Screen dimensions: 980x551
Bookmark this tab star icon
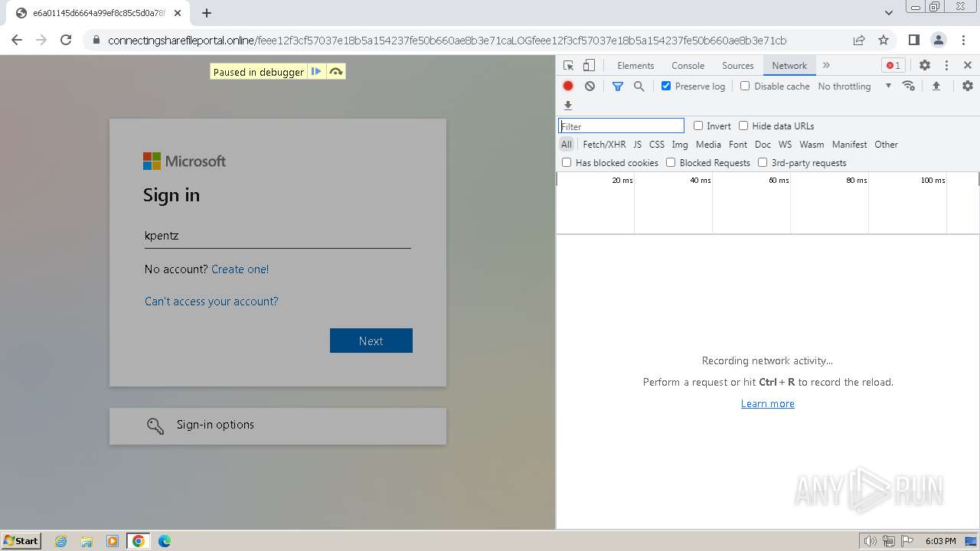tap(884, 40)
